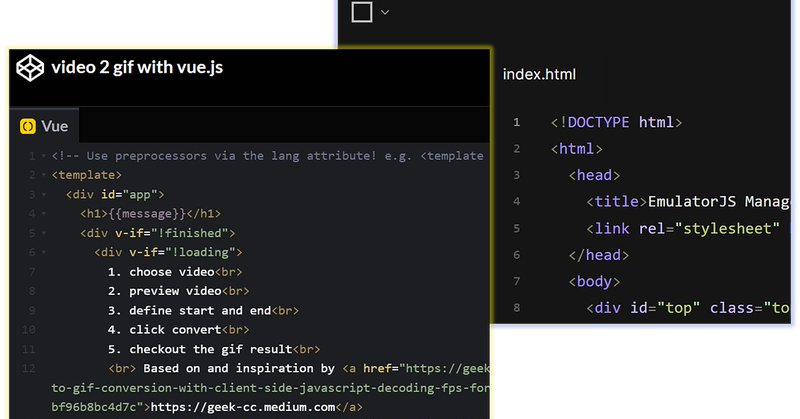Collapse the fold arrow on line 1
Viewport: 800px width, 419px height.
[x=44, y=156]
